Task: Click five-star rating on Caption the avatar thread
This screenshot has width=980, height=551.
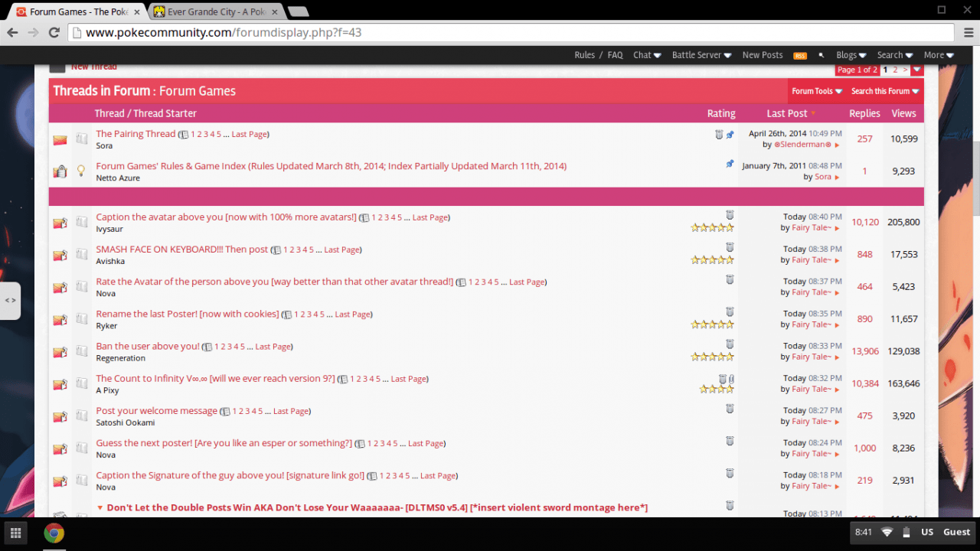Action: (712, 228)
